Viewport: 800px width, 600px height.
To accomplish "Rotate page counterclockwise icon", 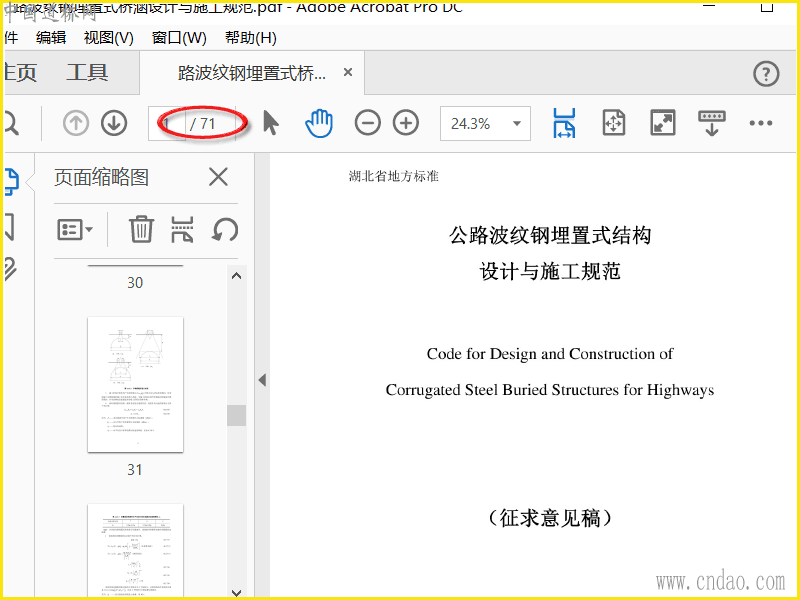I will point(224,229).
